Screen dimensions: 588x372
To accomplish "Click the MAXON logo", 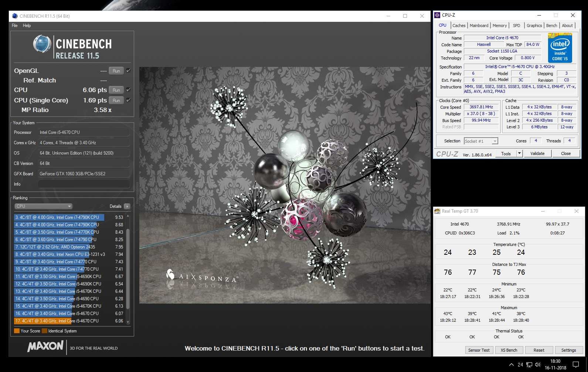I will click(x=45, y=346).
